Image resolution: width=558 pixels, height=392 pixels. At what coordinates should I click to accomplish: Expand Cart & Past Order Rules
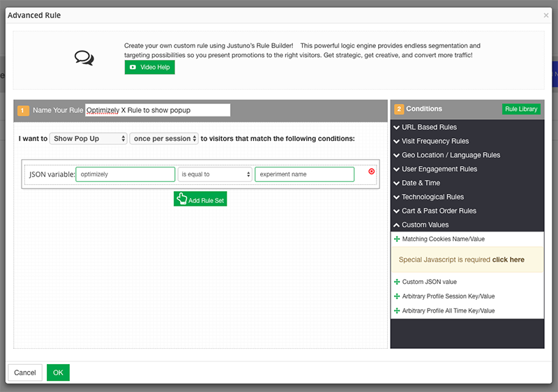(x=439, y=211)
